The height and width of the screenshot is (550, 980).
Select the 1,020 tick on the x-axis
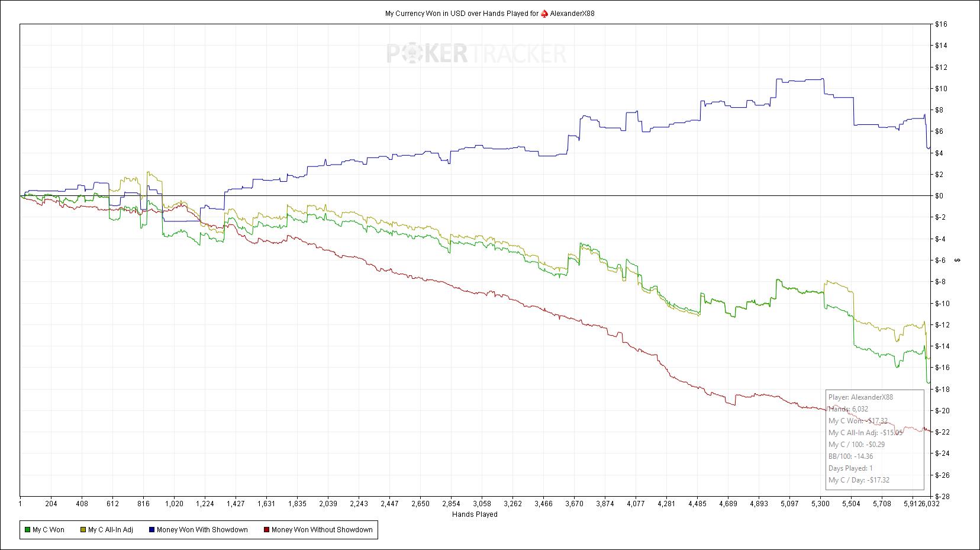pyautogui.click(x=174, y=504)
